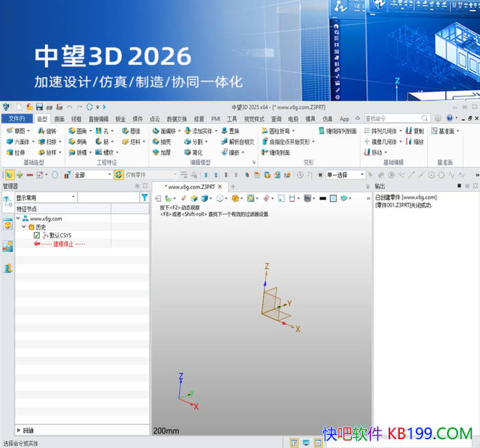Add a new document tab with plus
The width and height of the screenshot is (480, 448).
(x=233, y=186)
